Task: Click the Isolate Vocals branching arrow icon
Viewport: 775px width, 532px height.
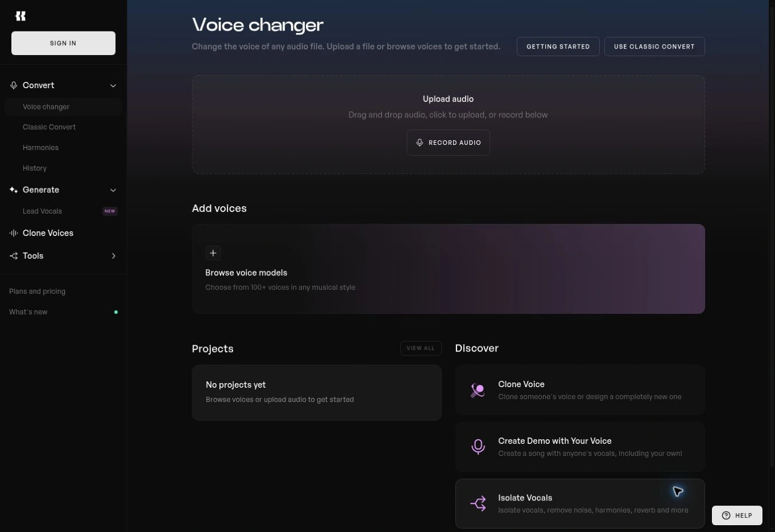Action: coord(478,503)
